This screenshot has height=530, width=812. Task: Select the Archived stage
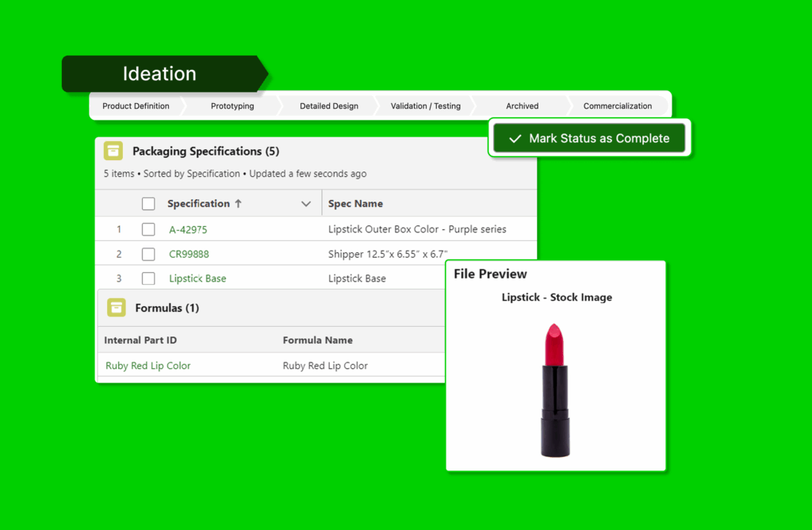click(x=522, y=106)
